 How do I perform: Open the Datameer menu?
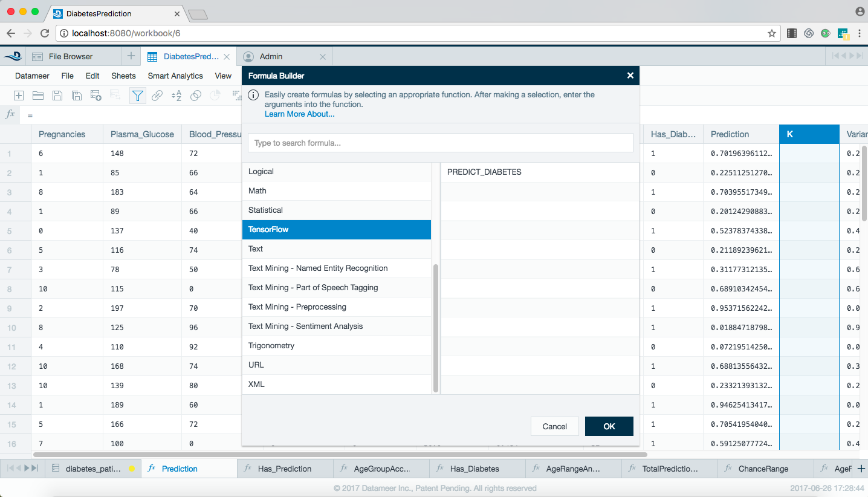33,76
